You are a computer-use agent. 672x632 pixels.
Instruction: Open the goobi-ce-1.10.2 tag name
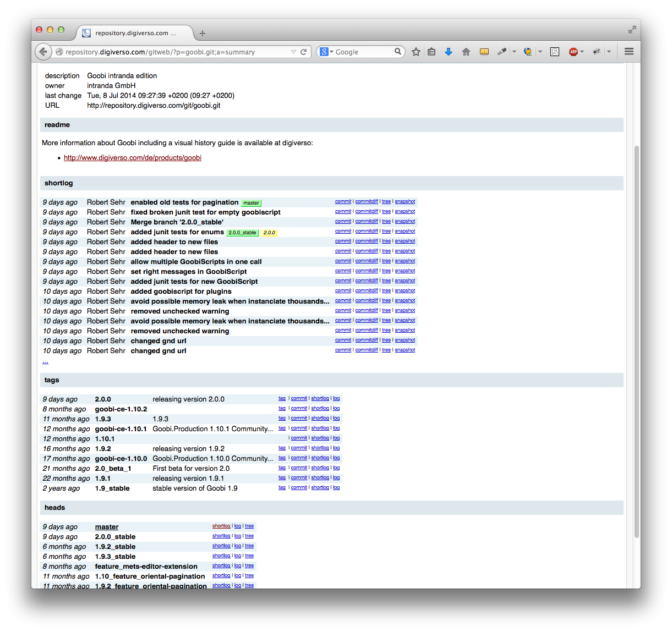[121, 409]
